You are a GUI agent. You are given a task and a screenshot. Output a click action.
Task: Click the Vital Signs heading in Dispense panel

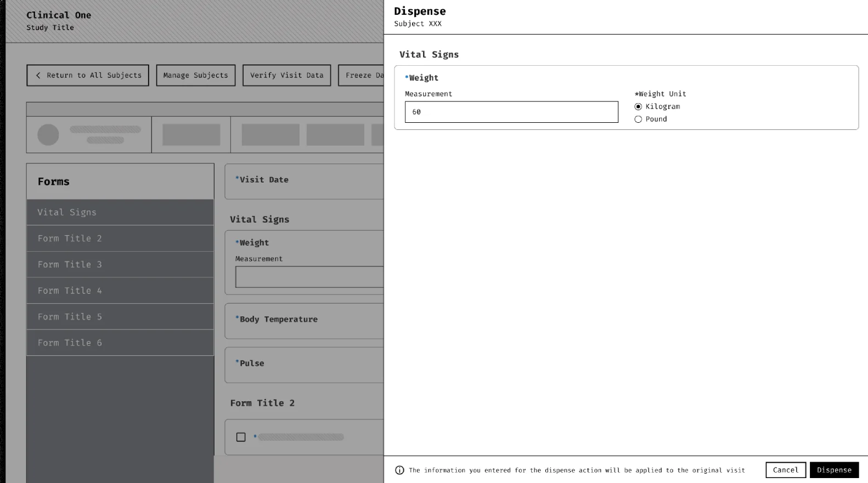click(429, 54)
